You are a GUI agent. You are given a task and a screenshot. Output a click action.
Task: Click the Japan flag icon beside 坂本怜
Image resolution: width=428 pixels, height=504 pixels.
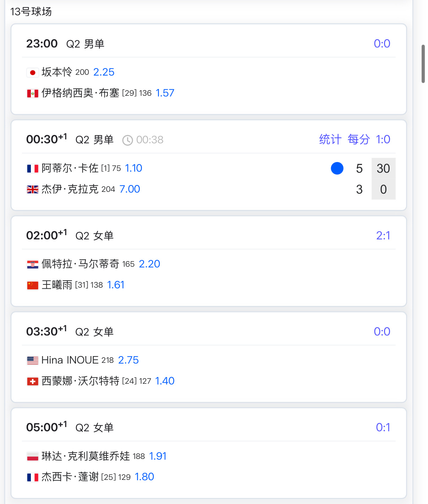click(33, 73)
